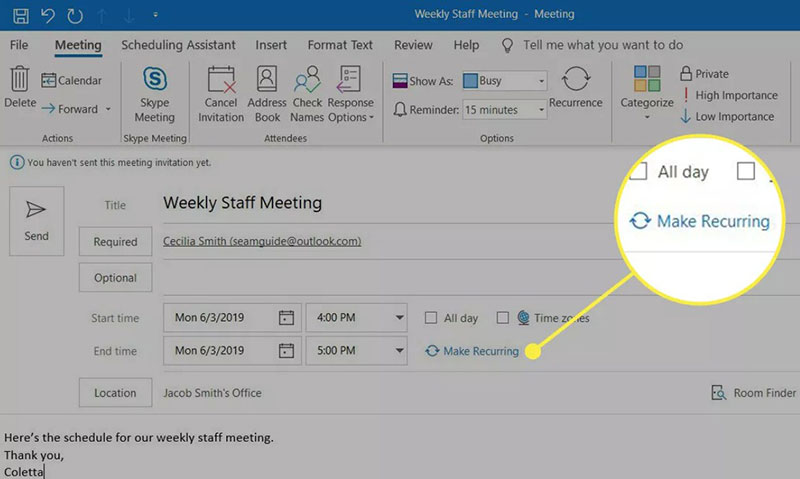Expand the Show As Busy dropdown
The image size is (800, 479).
coord(505,81)
